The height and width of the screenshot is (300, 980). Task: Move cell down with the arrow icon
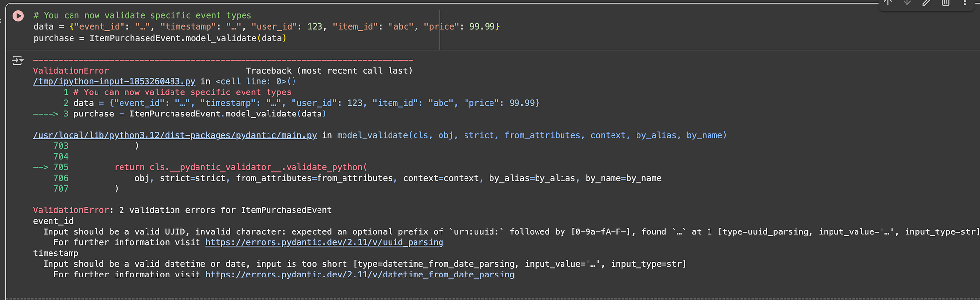coord(907,2)
